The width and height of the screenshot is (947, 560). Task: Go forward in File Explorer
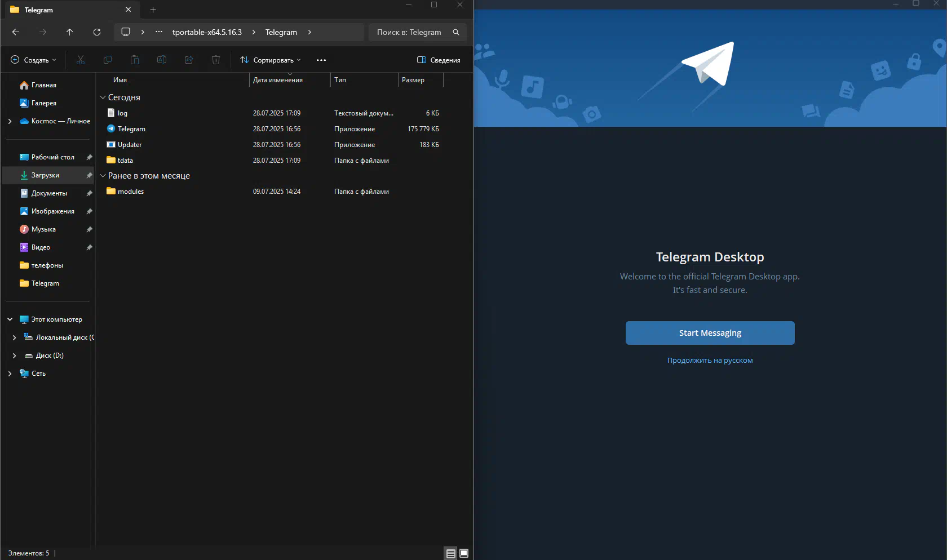click(43, 32)
